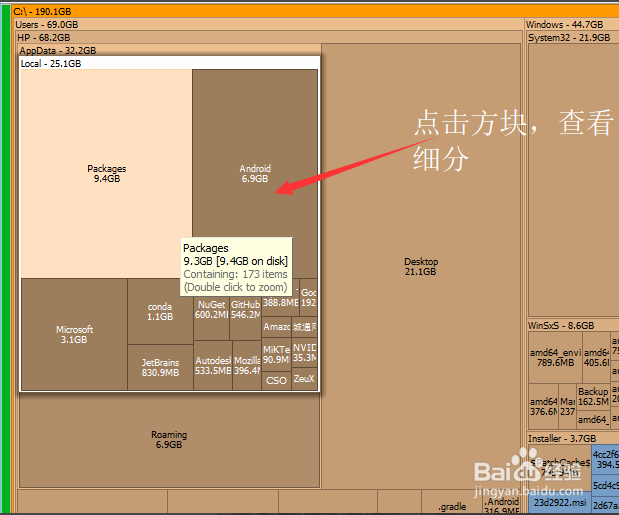Select the amd64 376.6MB block in WinSxS

tap(544, 406)
